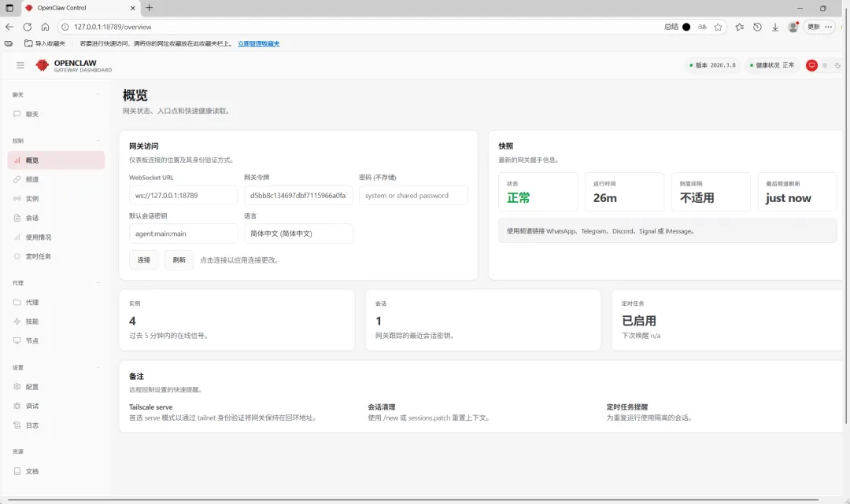Open the 日志 logs icon
Screen dimensions: 850x504
(x=17, y=425)
